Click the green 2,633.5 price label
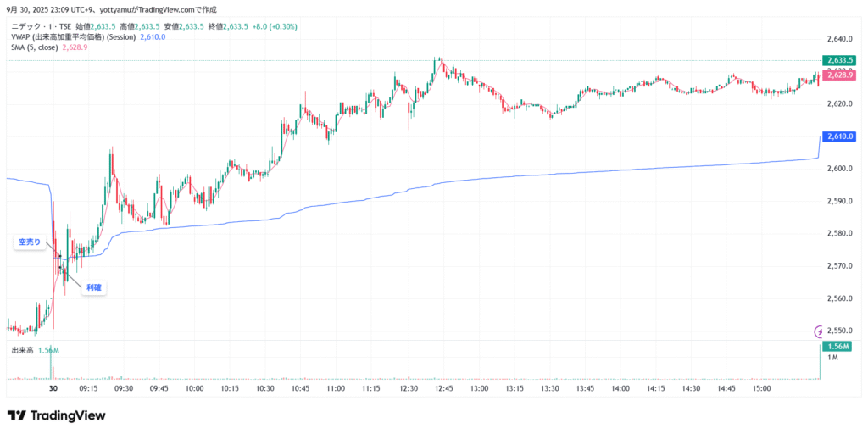This screenshot has height=434, width=868. click(x=838, y=61)
